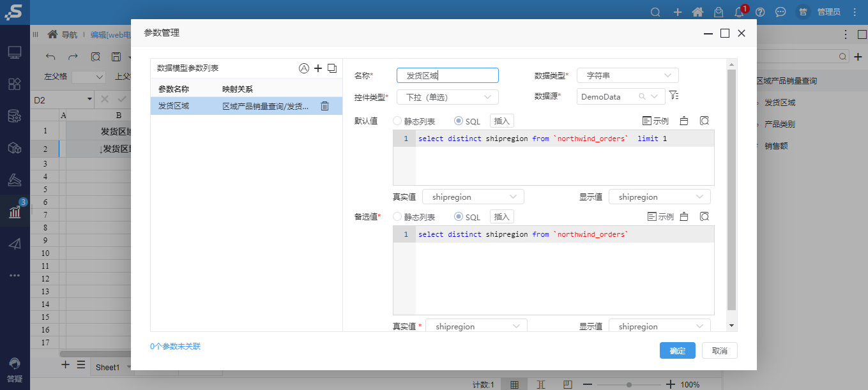Open the messages chat bubble icon
The width and height of the screenshot is (868, 390).
[x=780, y=12]
